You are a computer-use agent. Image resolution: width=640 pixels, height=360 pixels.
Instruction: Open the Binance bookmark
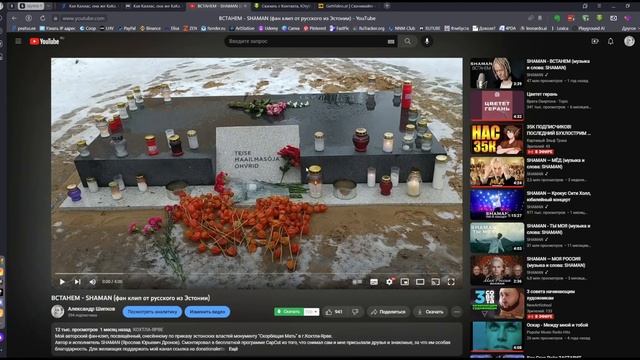click(151, 29)
